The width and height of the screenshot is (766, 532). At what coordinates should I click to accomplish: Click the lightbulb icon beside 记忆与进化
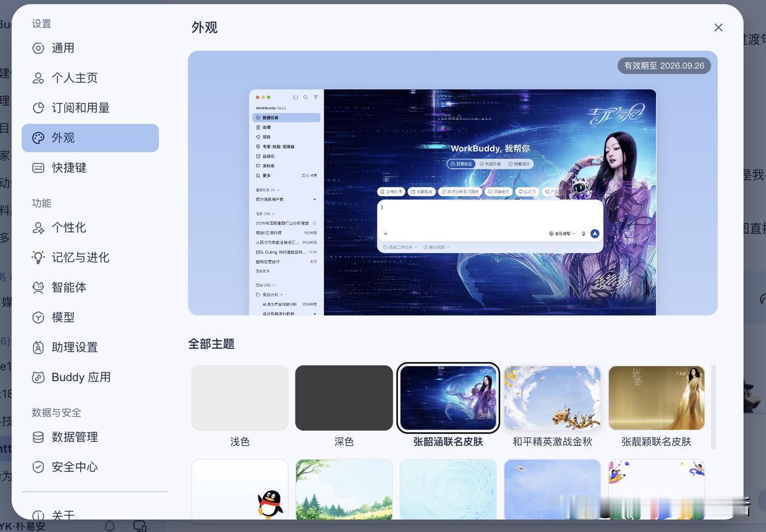coord(38,257)
